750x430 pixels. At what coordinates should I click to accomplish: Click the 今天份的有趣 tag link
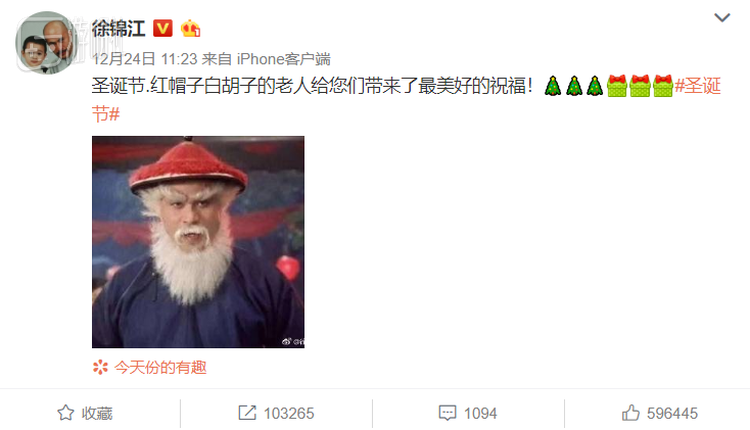tap(160, 367)
